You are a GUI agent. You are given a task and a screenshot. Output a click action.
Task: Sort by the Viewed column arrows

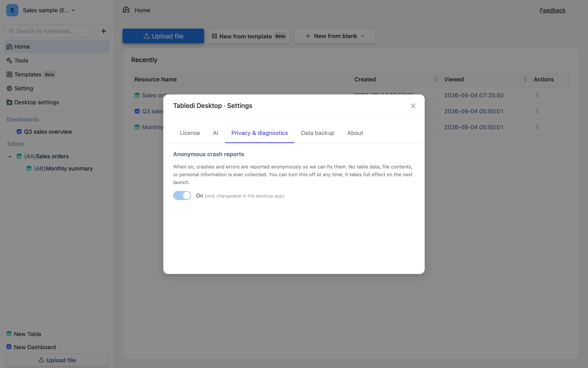(525, 79)
